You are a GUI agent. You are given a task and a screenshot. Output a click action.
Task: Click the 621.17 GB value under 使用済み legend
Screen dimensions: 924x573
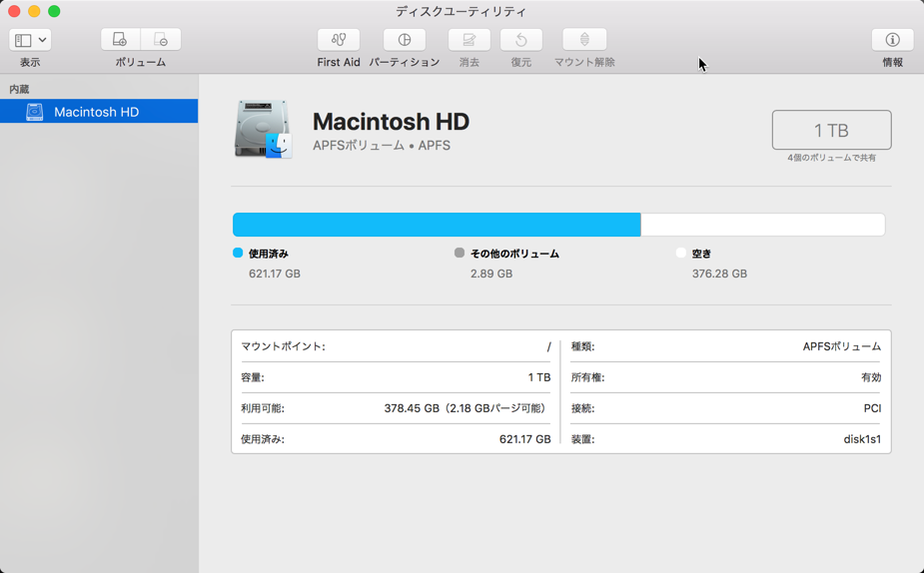pos(275,274)
